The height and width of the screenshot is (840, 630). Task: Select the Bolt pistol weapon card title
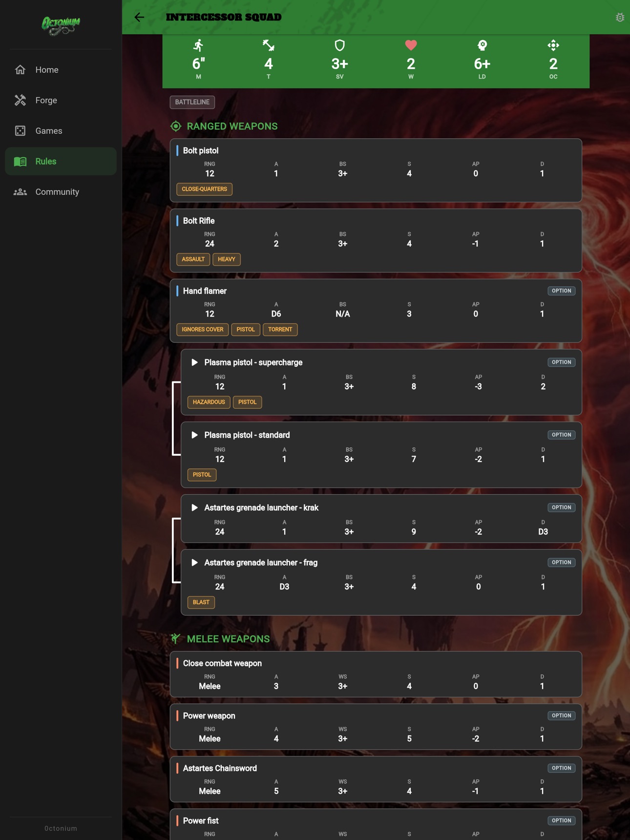pyautogui.click(x=201, y=151)
